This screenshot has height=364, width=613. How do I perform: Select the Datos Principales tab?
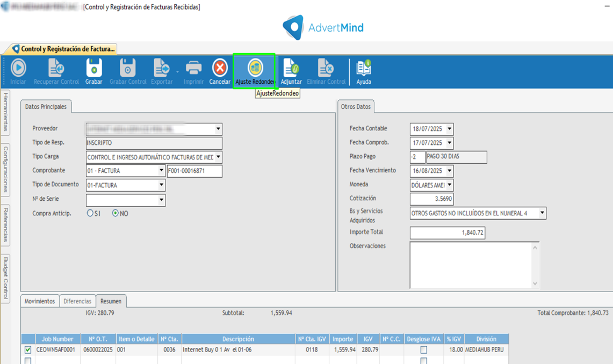pyautogui.click(x=46, y=107)
